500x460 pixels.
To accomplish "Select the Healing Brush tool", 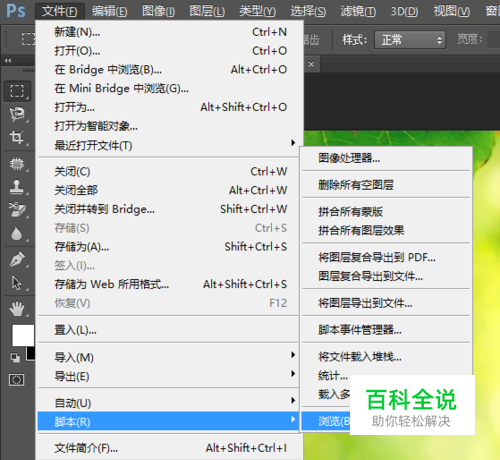I will 17,164.
